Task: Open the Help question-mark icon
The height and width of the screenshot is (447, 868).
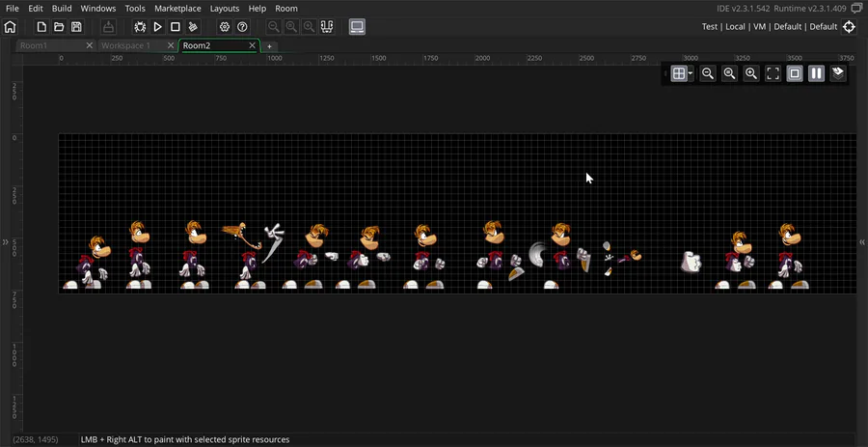Action: (242, 27)
